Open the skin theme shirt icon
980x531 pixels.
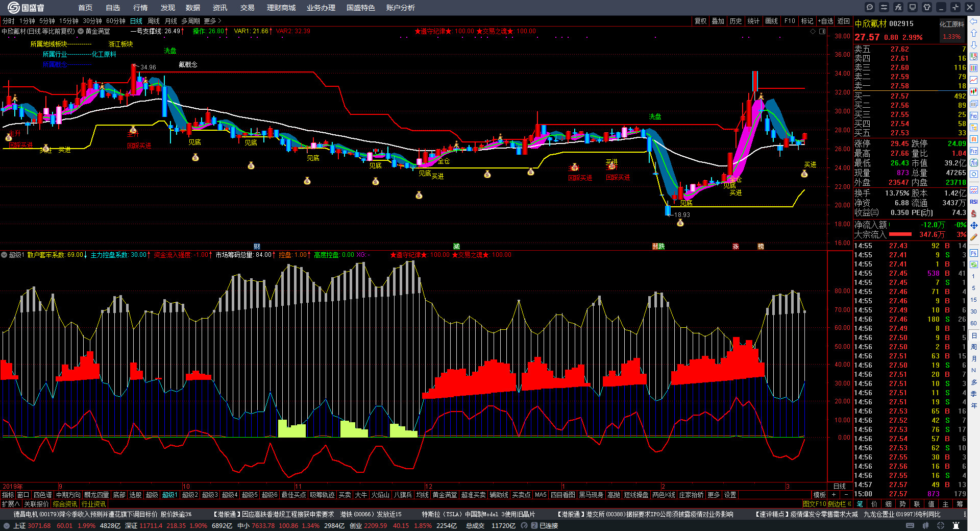point(927,7)
